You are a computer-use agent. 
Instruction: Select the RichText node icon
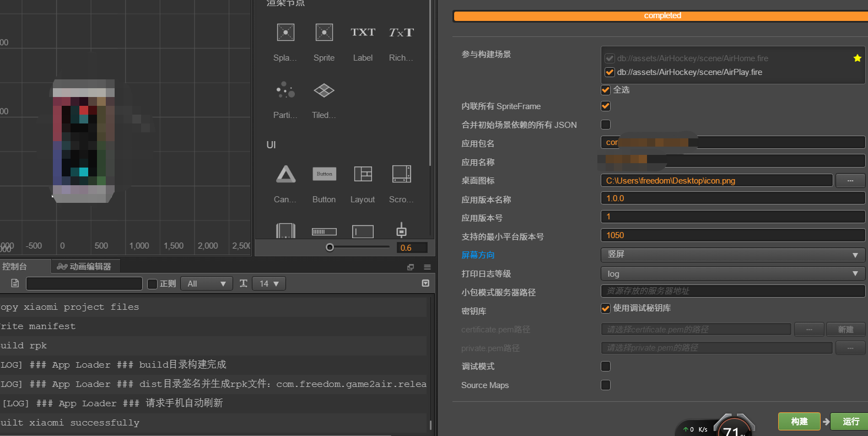(401, 33)
